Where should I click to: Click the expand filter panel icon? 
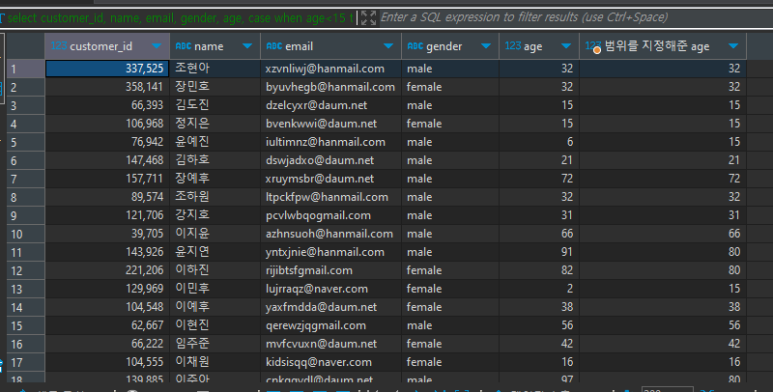tap(368, 18)
